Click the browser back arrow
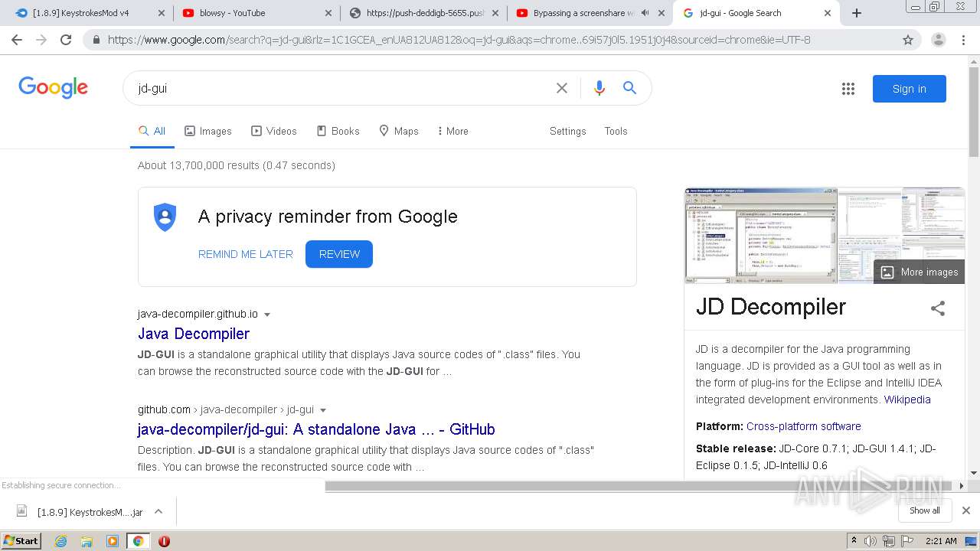The width and height of the screenshot is (980, 551). coord(17,40)
